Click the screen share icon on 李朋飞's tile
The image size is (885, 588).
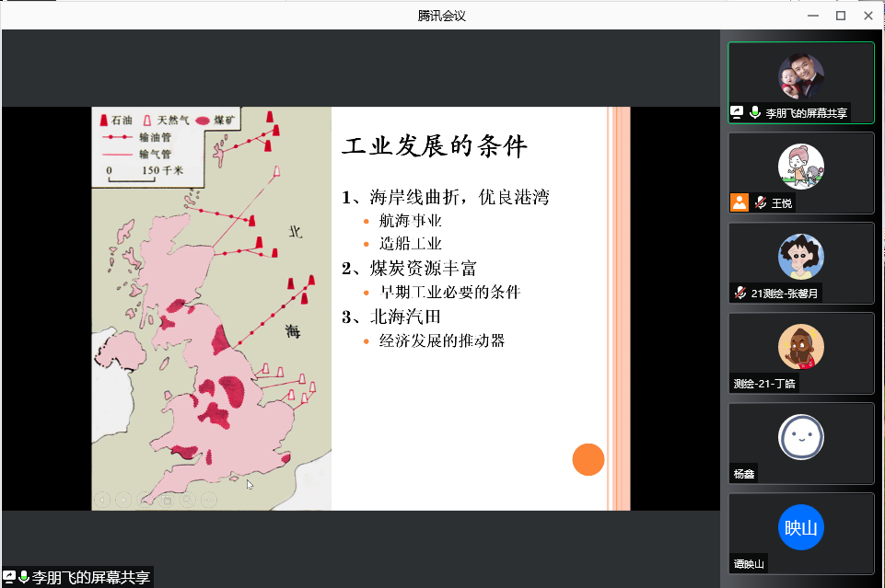click(x=738, y=113)
